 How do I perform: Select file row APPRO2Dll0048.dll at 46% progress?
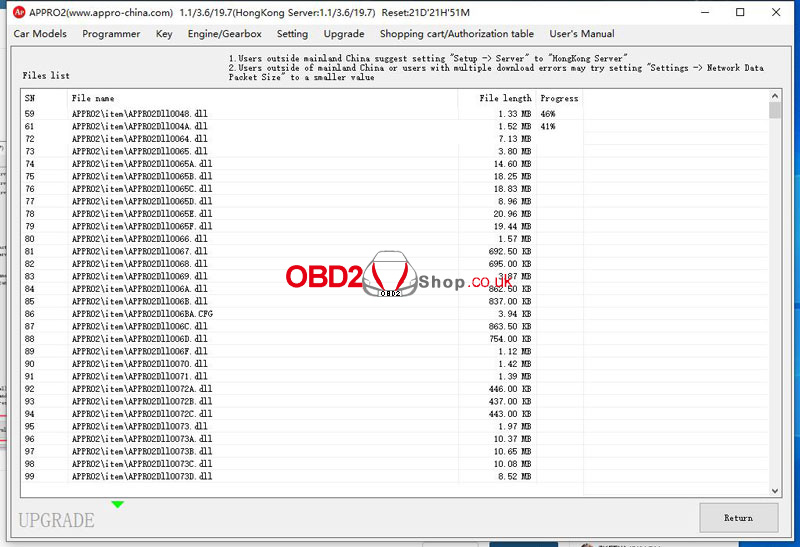[140, 114]
